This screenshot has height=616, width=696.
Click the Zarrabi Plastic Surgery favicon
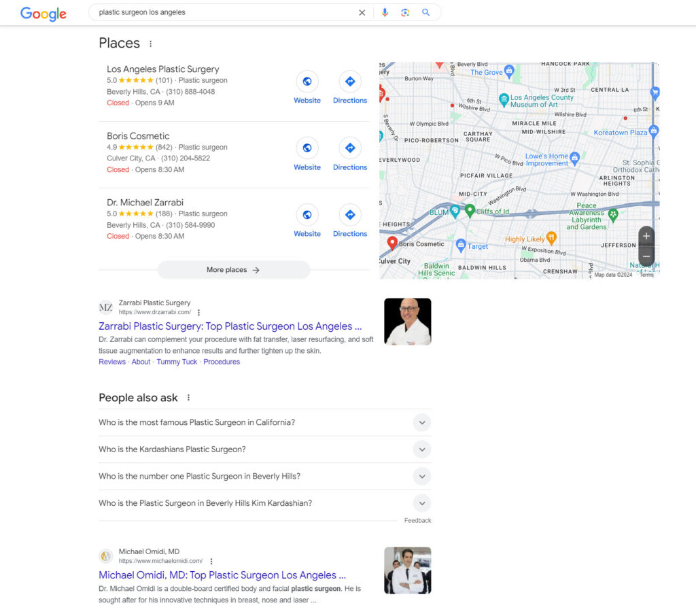click(x=105, y=307)
